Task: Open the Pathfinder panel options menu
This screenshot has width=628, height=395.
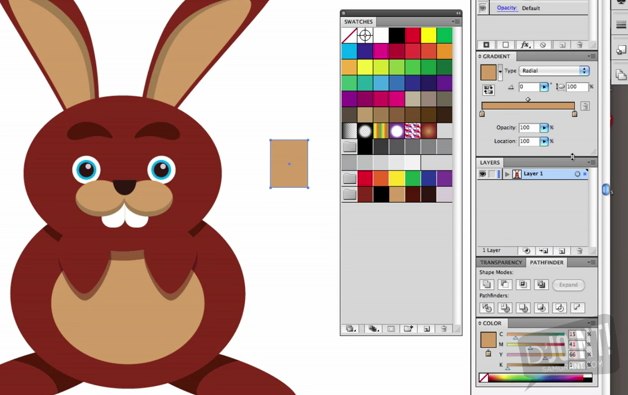Action: coord(591,262)
